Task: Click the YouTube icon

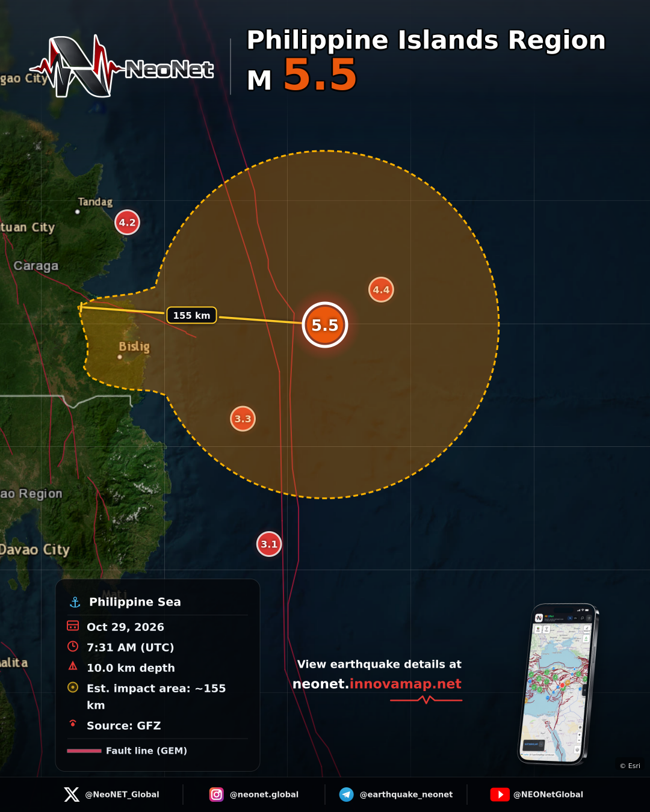Action: point(500,795)
